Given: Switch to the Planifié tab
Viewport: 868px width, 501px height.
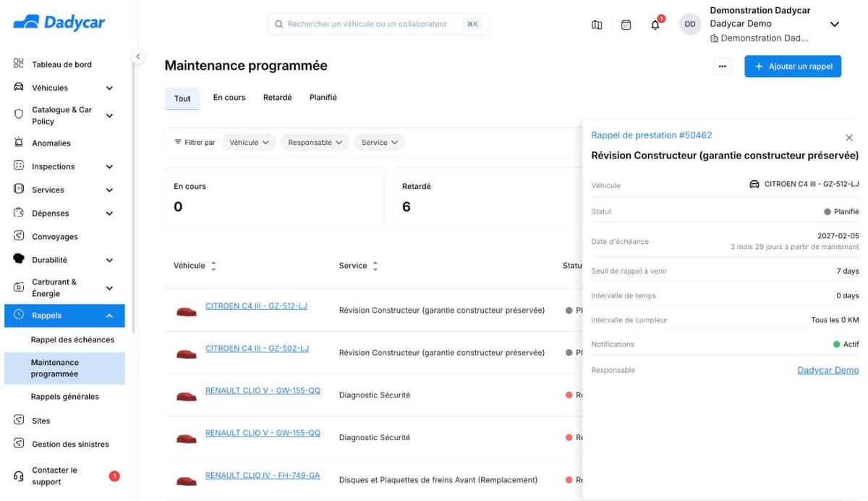Looking at the screenshot, I should point(323,97).
